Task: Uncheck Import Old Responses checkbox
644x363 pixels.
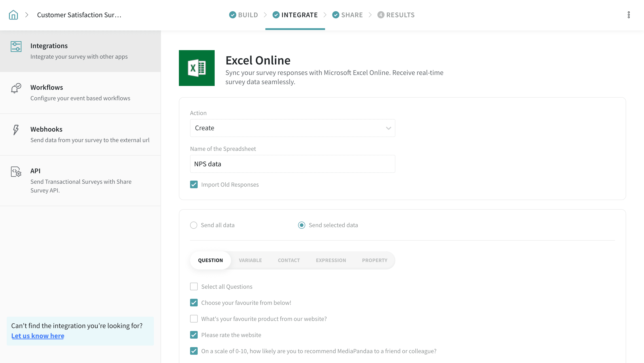Action: point(194,185)
